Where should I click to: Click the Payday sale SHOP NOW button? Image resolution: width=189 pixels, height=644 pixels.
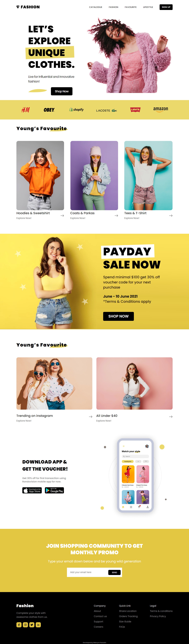pos(118,316)
